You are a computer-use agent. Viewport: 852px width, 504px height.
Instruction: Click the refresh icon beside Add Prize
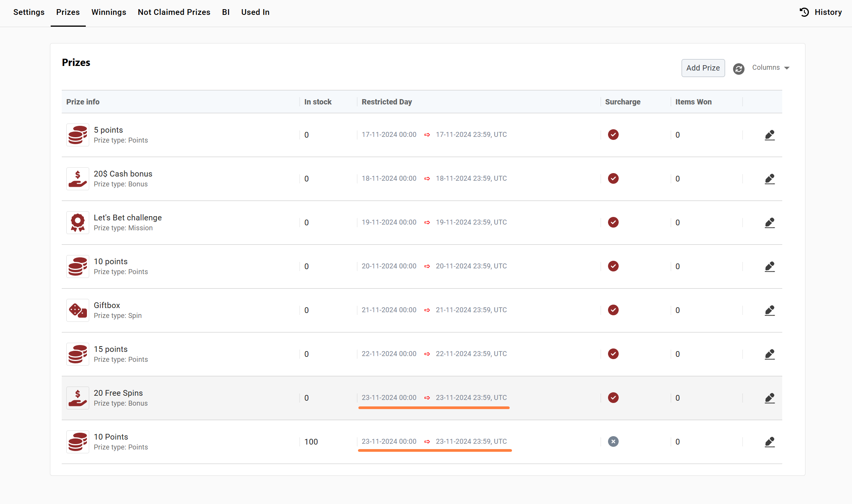(x=738, y=69)
